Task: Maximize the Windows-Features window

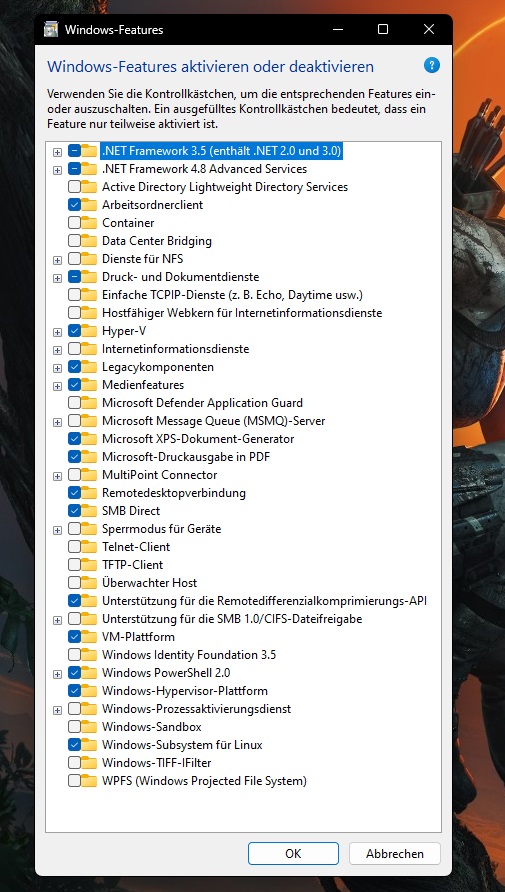Action: coord(383,29)
